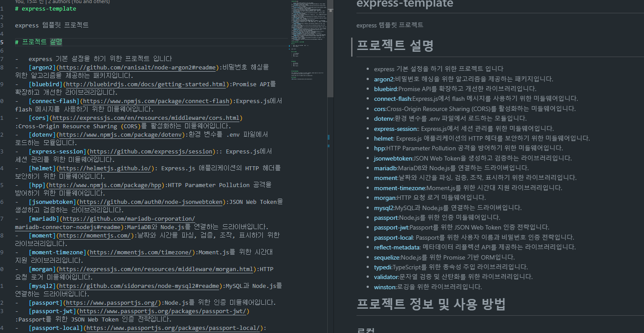Open the typedi link in the preview
644x333 pixels.
click(x=383, y=267)
